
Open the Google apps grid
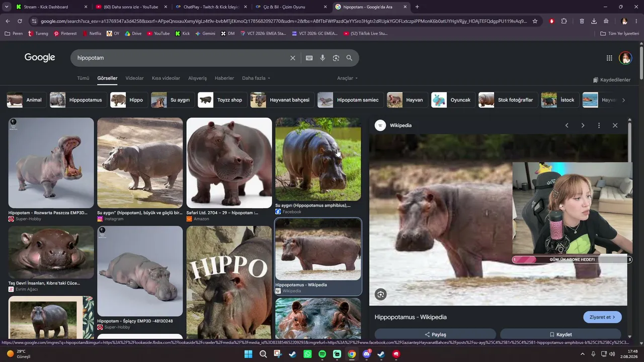609,58
